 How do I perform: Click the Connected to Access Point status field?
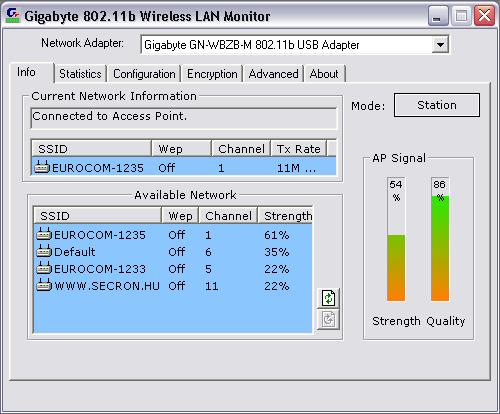click(x=183, y=118)
